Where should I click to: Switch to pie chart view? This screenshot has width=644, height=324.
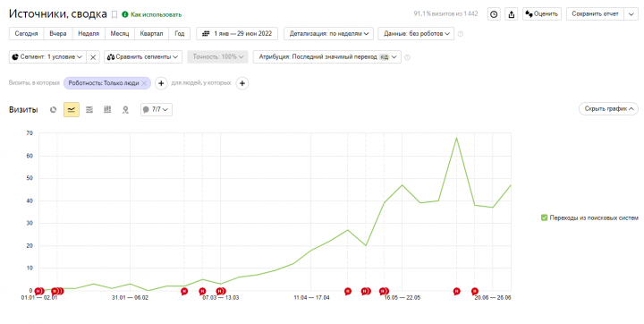(x=53, y=110)
